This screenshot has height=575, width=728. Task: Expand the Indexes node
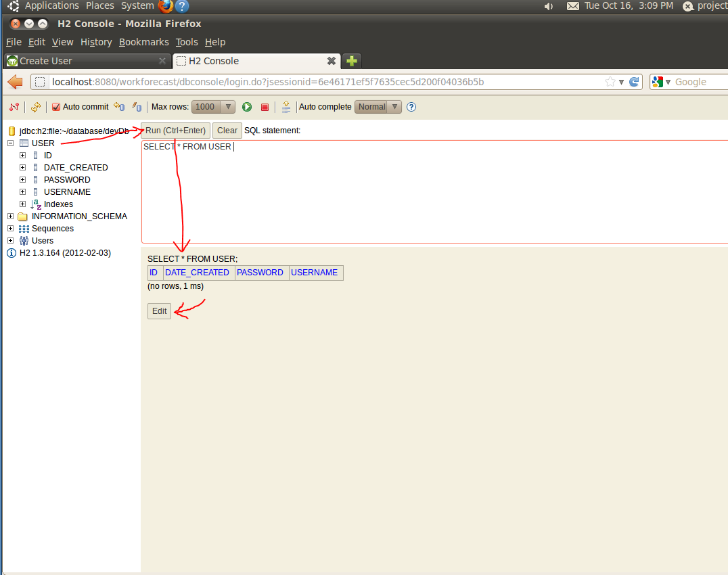23,204
